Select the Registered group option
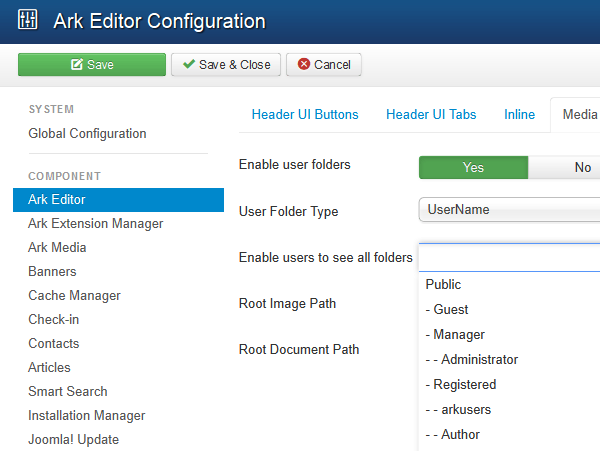 click(x=461, y=385)
